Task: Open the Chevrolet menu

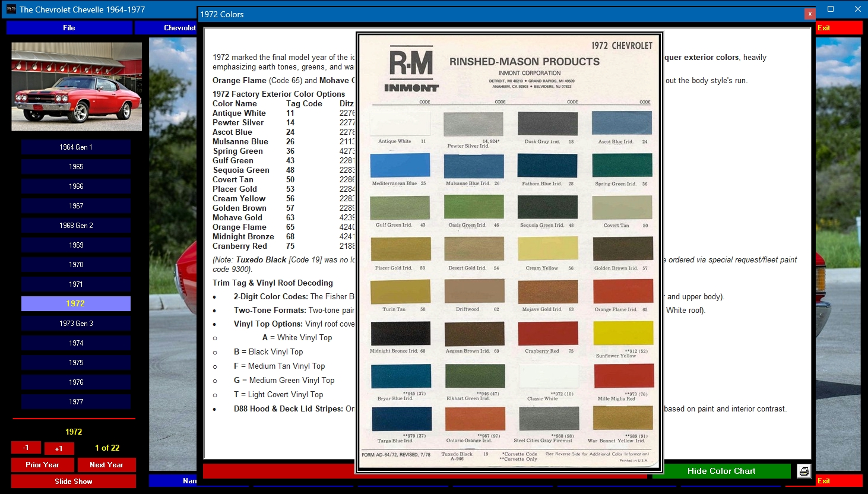Action: (x=166, y=28)
